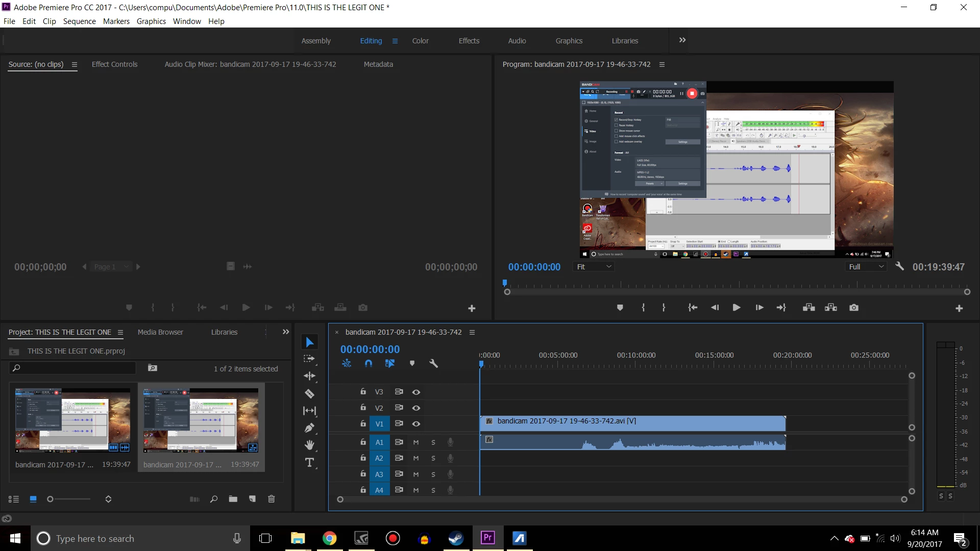Viewport: 980px width, 551px height.
Task: Open the Sequence menu
Action: (x=79, y=21)
